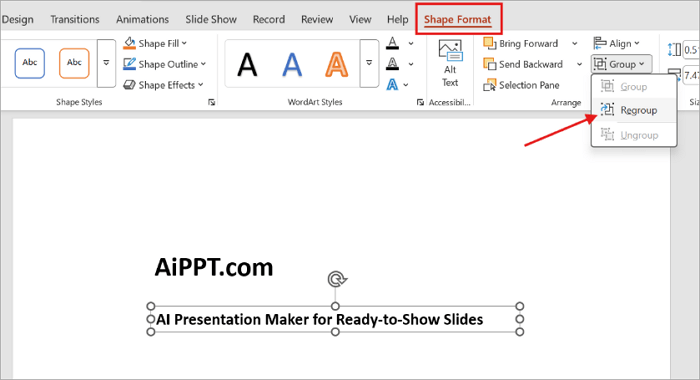Apply the orange outline Abc shape style
700x380 pixels.
coord(74,63)
